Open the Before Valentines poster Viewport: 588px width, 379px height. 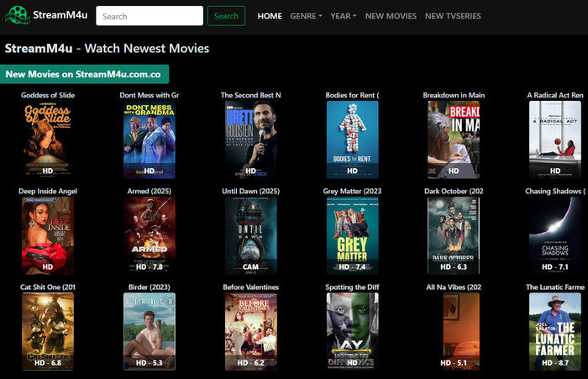pyautogui.click(x=251, y=332)
